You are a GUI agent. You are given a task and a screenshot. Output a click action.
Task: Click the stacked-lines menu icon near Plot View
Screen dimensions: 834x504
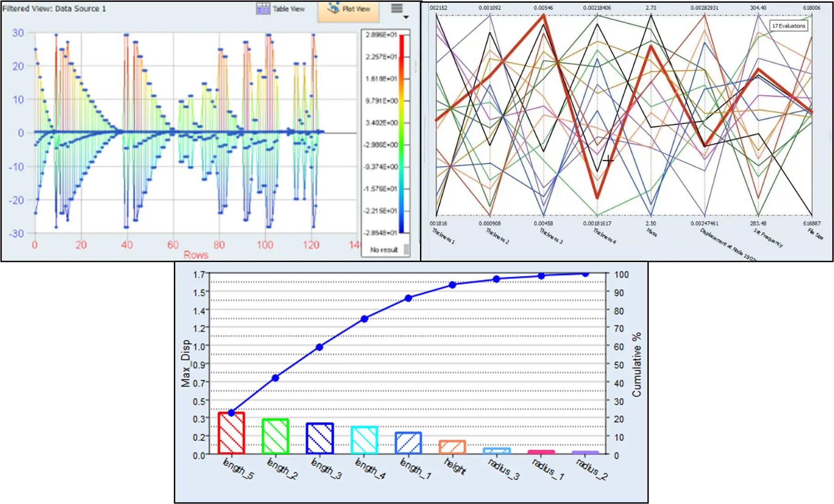396,8
